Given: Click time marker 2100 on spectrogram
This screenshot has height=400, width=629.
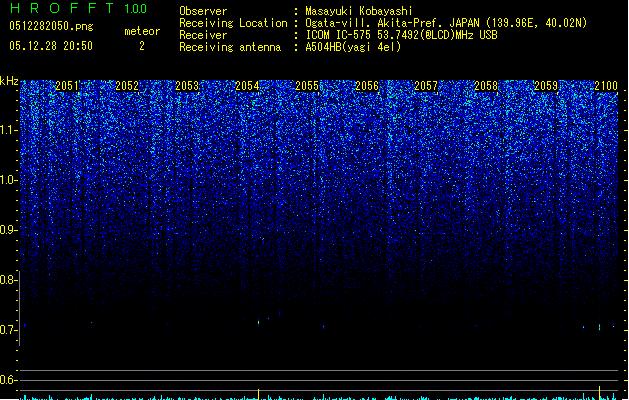Looking at the screenshot, I should click(606, 86).
